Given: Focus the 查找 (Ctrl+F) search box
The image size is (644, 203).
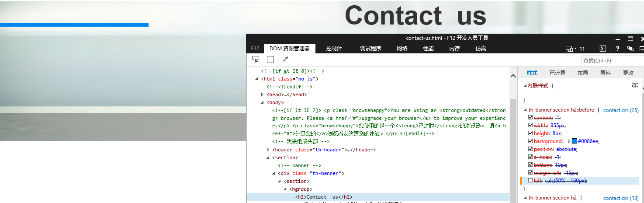Looking at the screenshot, I should pyautogui.click(x=613, y=61).
